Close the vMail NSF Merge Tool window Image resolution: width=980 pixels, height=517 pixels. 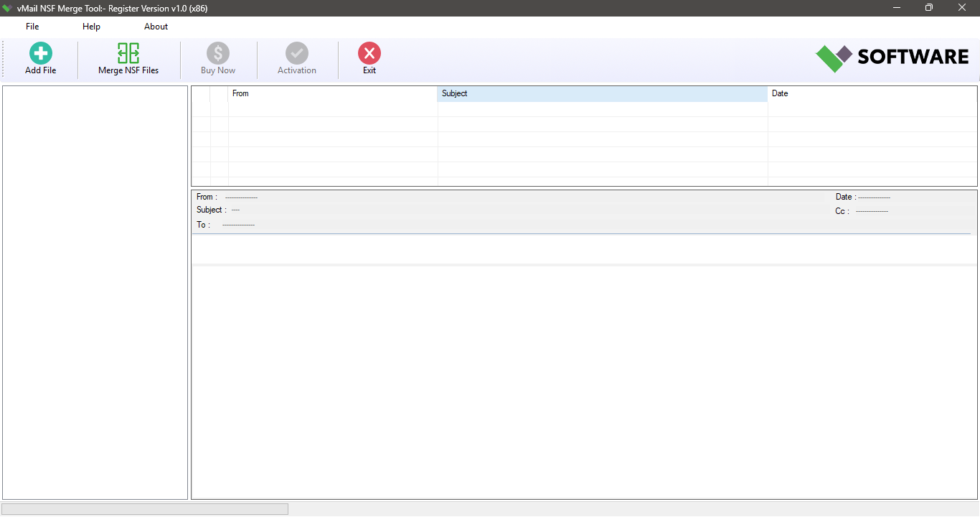962,8
